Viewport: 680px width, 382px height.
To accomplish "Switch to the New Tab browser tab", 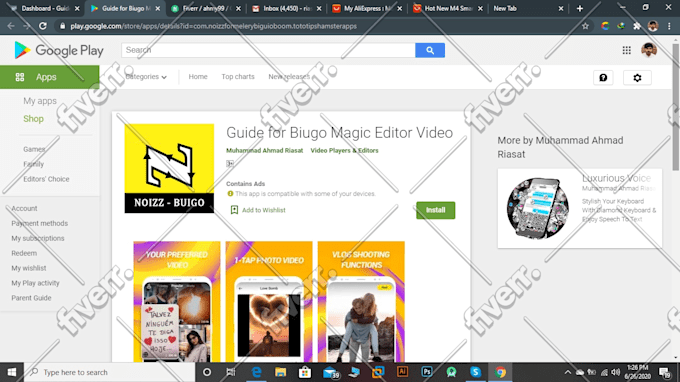I will (528, 8).
